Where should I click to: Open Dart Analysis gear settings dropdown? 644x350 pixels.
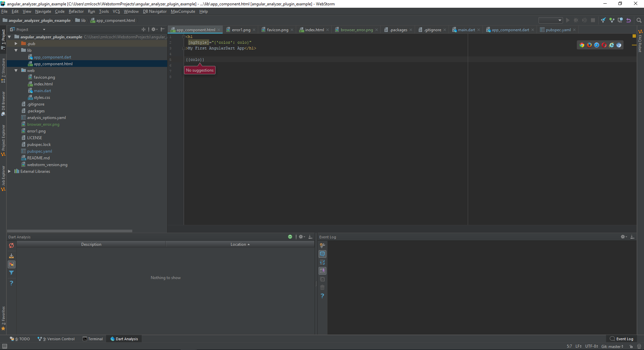[302, 237]
